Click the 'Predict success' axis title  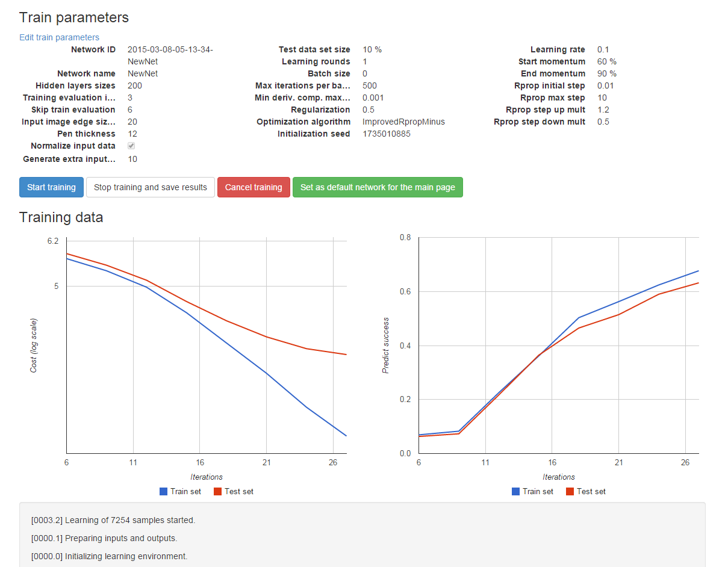pyautogui.click(x=386, y=345)
